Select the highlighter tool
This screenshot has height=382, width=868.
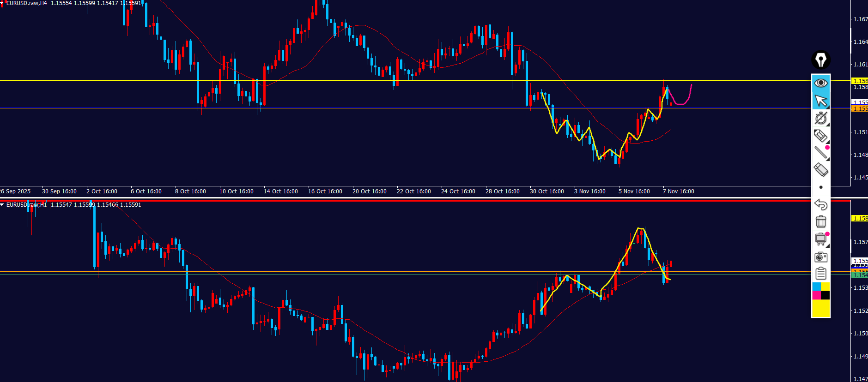(x=820, y=136)
